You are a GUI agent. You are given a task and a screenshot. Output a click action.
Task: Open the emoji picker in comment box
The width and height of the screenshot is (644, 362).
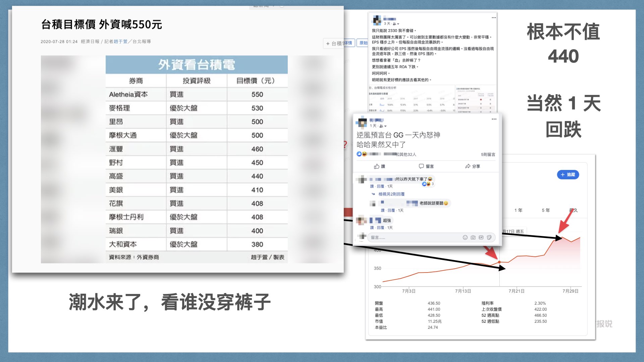click(x=465, y=237)
